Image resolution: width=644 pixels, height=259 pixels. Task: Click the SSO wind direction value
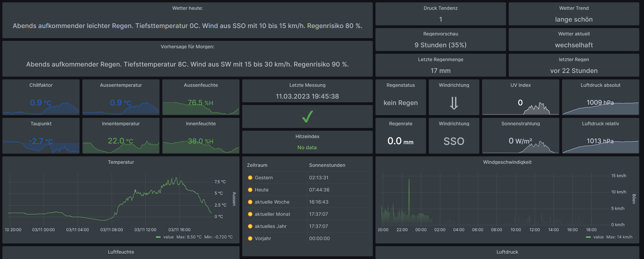[x=454, y=141]
